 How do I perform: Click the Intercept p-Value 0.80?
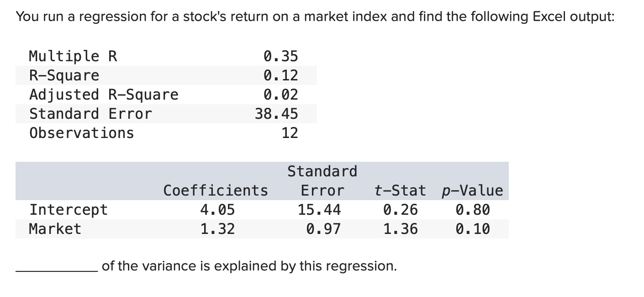coord(473,210)
